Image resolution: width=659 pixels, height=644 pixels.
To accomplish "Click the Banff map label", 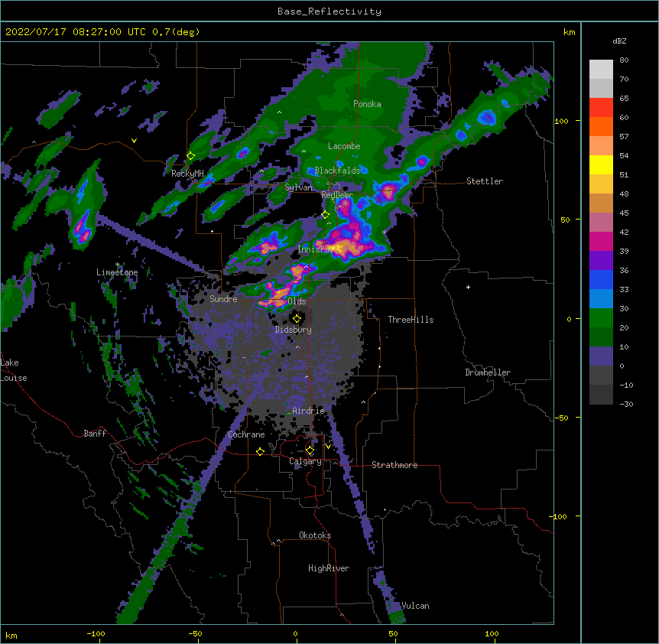I will [95, 434].
